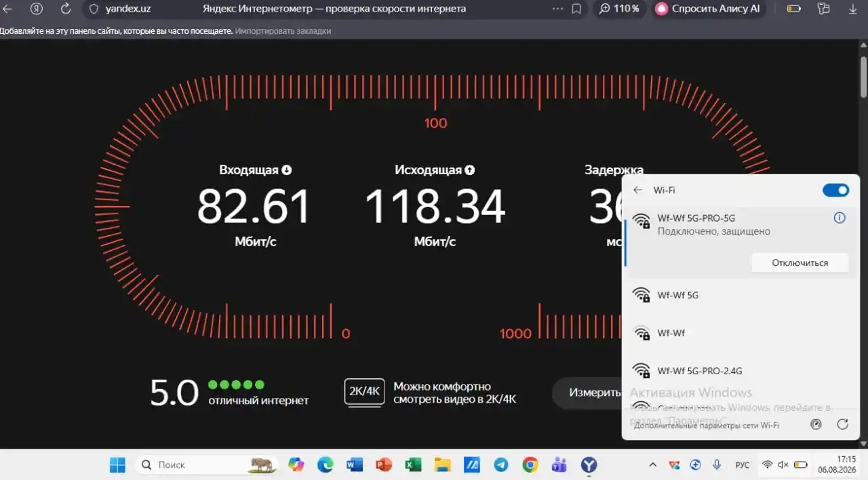Image resolution: width=868 pixels, height=480 pixels.
Task: Open the browser sidebar panels icon
Action: [x=824, y=9]
